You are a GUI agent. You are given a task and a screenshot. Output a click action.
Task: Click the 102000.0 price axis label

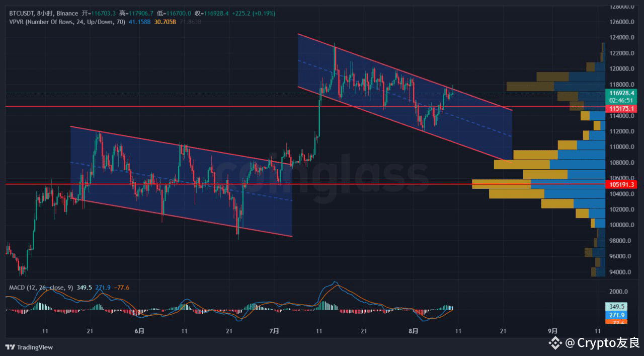[x=622, y=209]
